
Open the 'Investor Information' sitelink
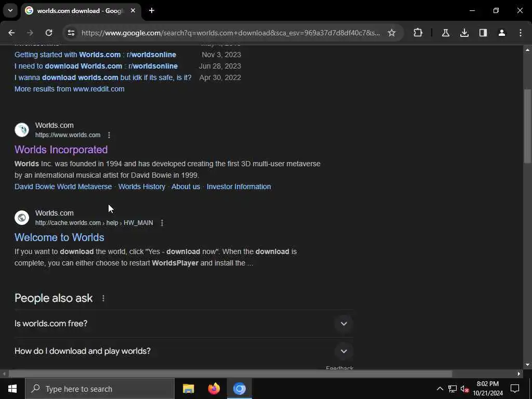point(238,187)
